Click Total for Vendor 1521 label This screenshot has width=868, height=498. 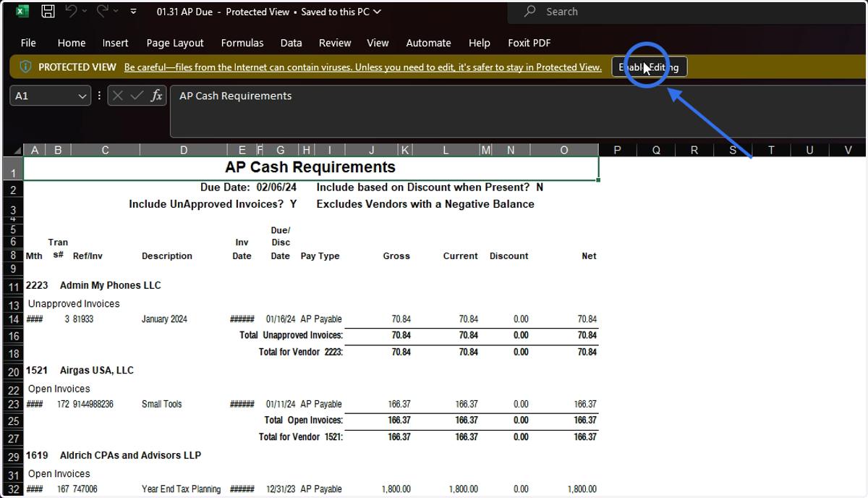(x=301, y=437)
